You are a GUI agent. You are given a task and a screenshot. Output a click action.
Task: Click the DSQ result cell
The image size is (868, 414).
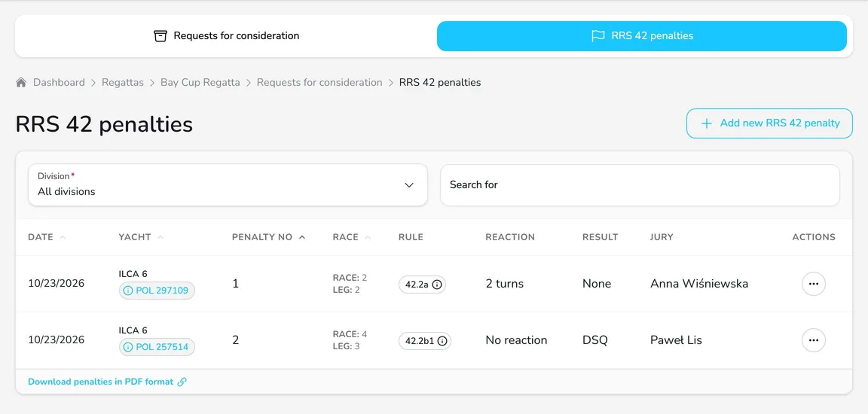[594, 340]
